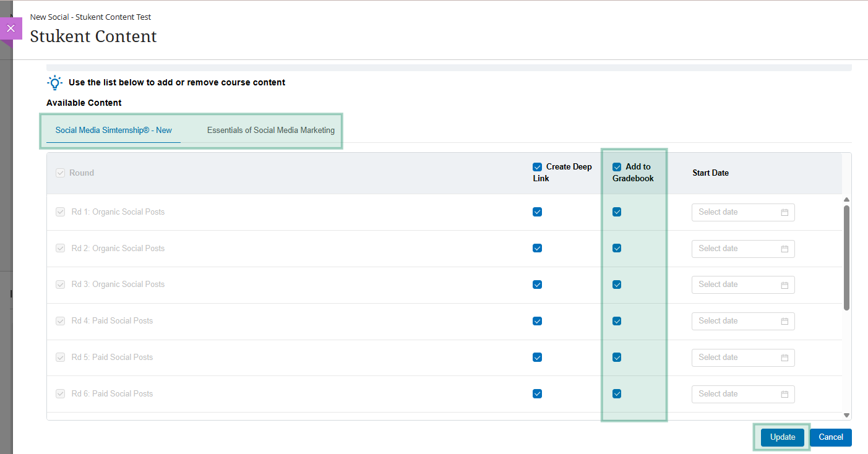Toggle the Add to Gradebook header checkbox
This screenshot has width=868, height=454.
[617, 167]
